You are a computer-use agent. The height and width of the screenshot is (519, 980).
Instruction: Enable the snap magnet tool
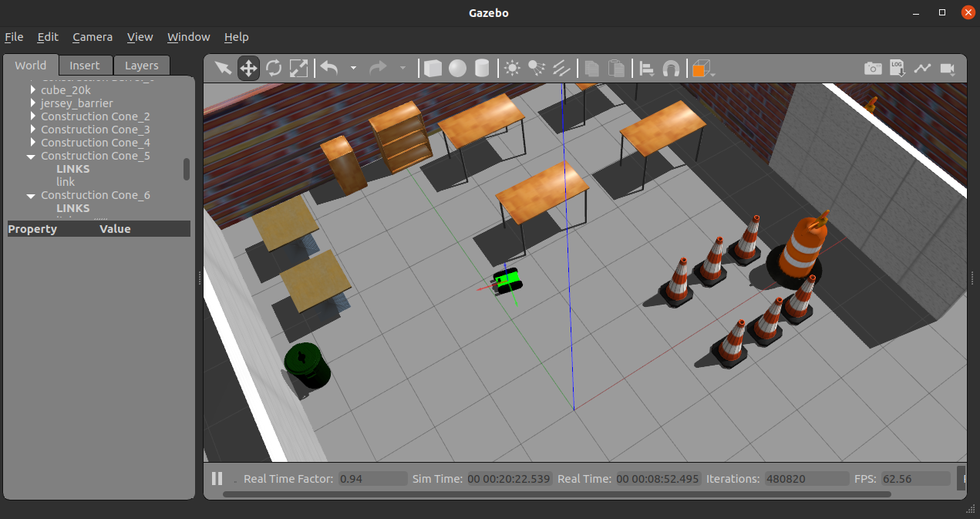672,69
